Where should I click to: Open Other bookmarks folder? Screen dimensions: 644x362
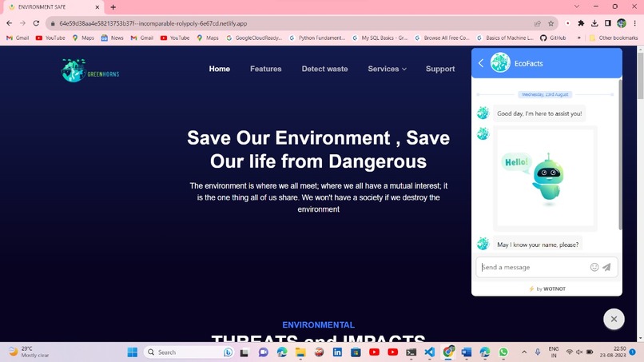[x=614, y=38]
